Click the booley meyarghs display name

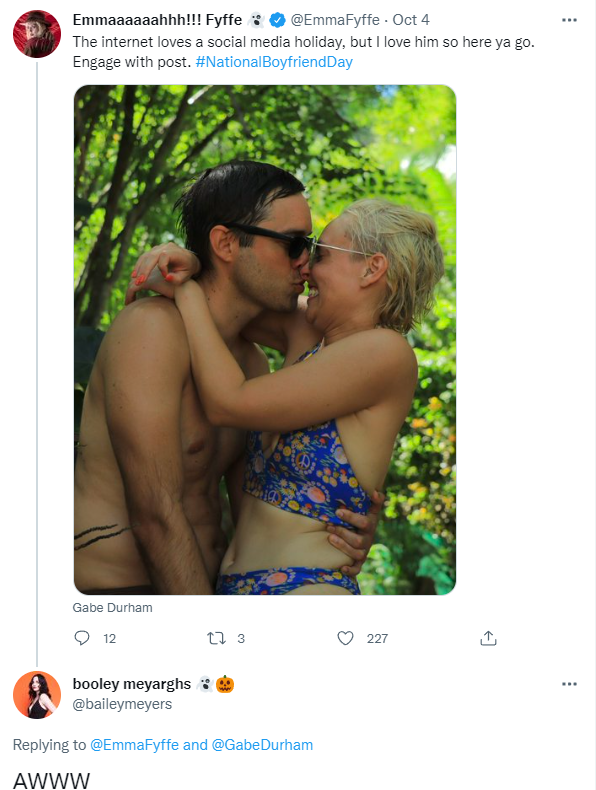click(132, 684)
